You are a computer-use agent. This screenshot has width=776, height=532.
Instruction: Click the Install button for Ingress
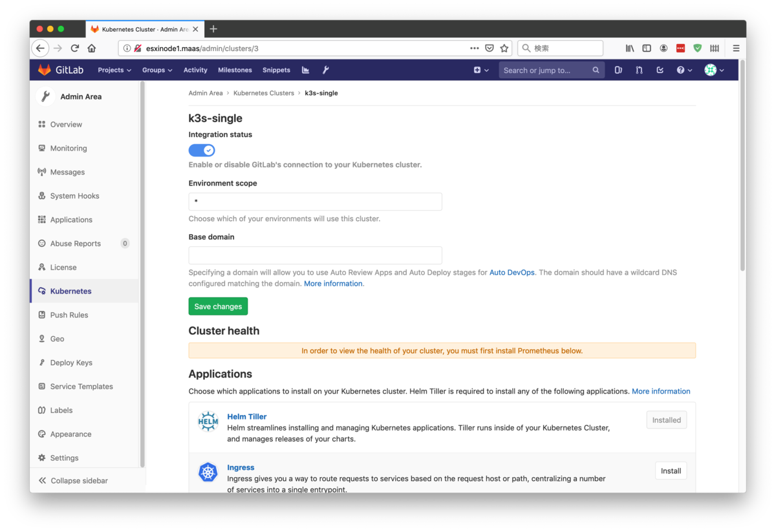[x=671, y=471]
